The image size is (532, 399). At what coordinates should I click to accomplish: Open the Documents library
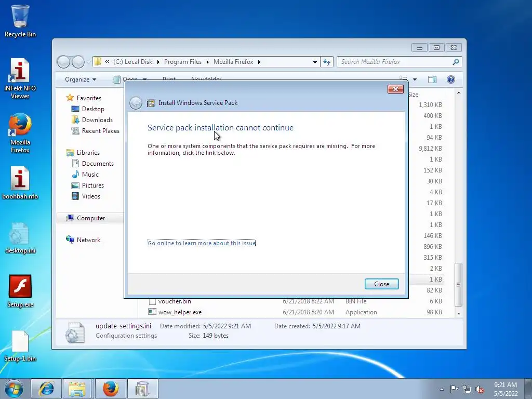pyautogui.click(x=98, y=164)
